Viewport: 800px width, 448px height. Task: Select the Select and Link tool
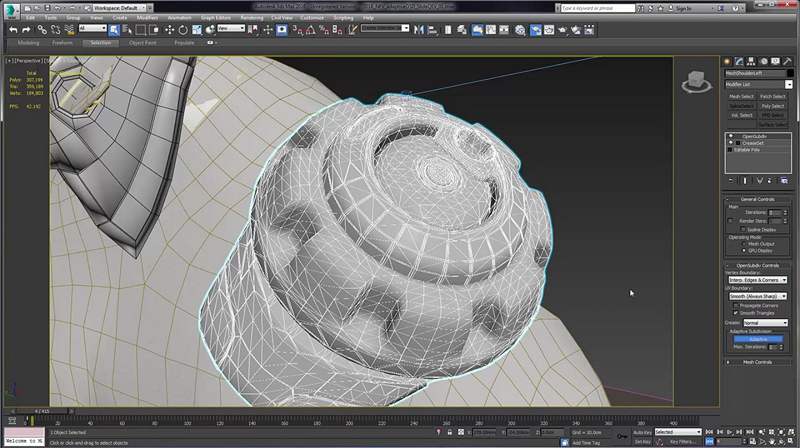[x=42, y=29]
